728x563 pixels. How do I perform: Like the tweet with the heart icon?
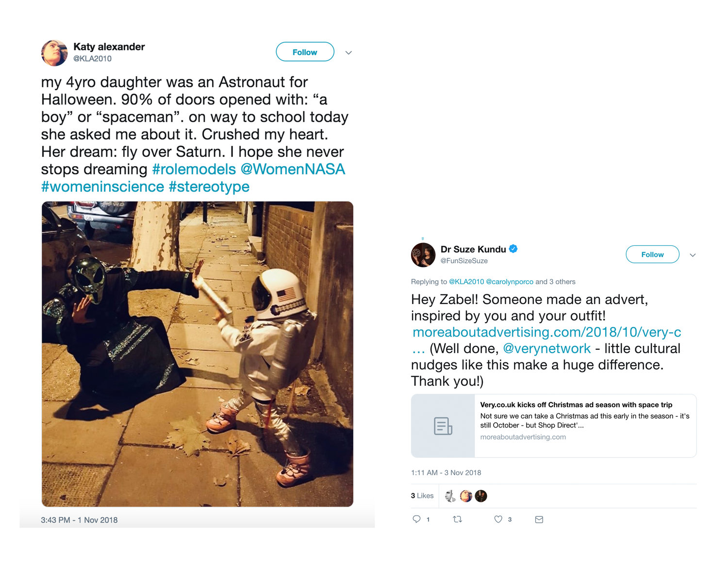pyautogui.click(x=498, y=519)
